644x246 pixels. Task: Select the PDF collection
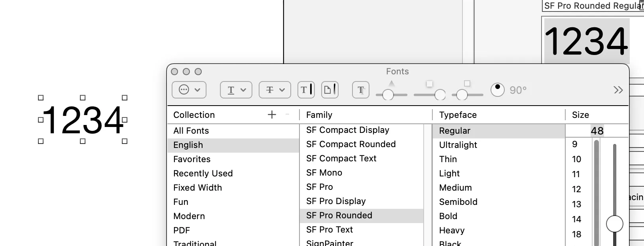pyautogui.click(x=233, y=230)
